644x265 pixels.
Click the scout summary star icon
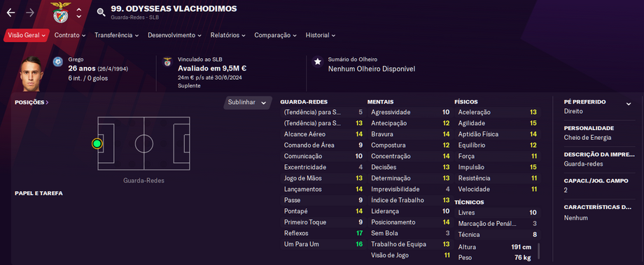point(318,62)
